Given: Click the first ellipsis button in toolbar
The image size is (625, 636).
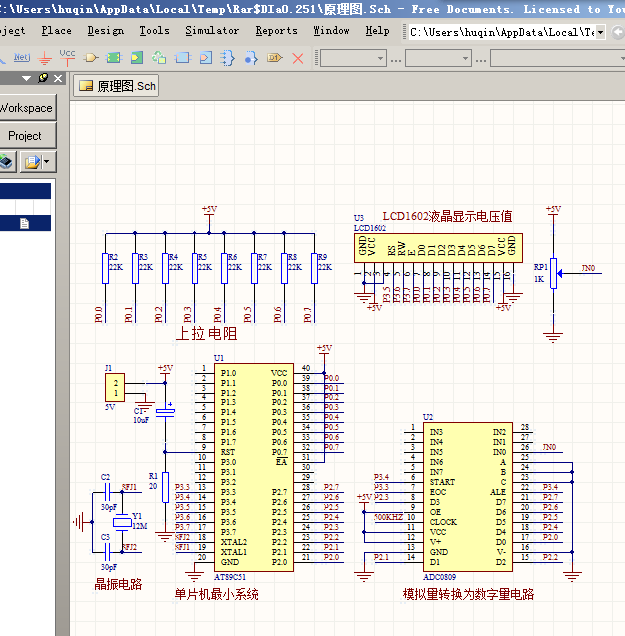Looking at the screenshot, I should [x=396, y=61].
